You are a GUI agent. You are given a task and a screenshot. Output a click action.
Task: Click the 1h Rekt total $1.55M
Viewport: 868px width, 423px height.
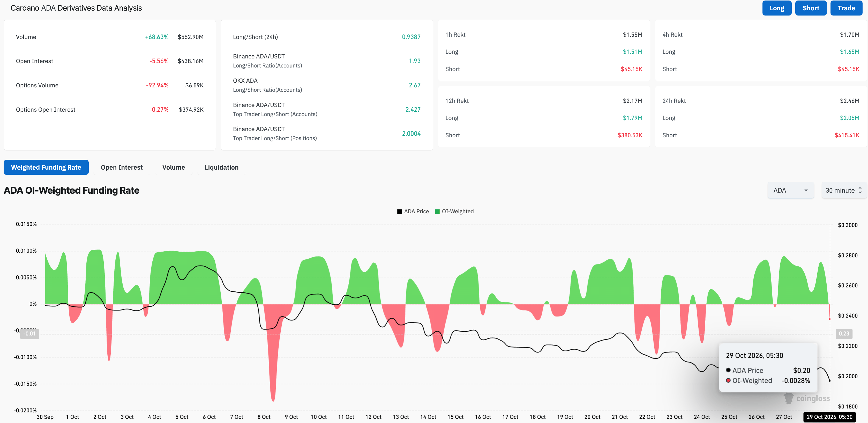point(632,35)
